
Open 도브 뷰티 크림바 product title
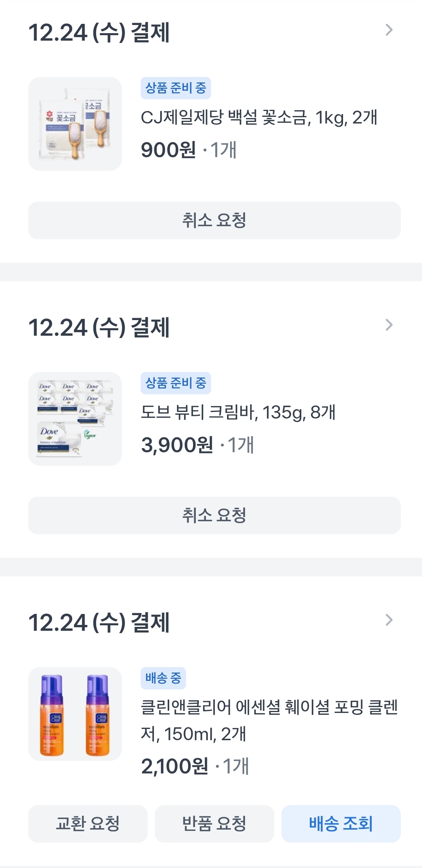(x=238, y=413)
